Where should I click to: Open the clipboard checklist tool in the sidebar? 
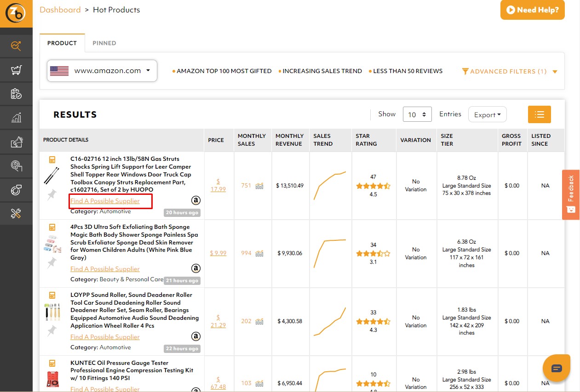tap(17, 94)
